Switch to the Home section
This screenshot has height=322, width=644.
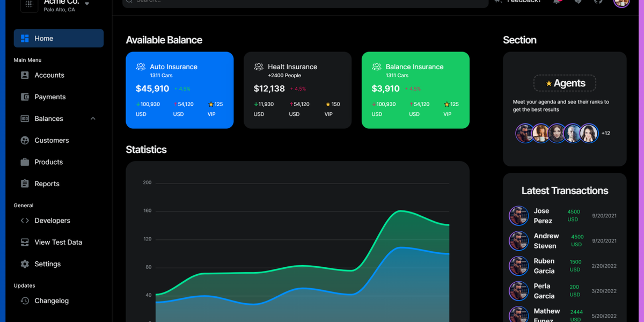tap(58, 38)
